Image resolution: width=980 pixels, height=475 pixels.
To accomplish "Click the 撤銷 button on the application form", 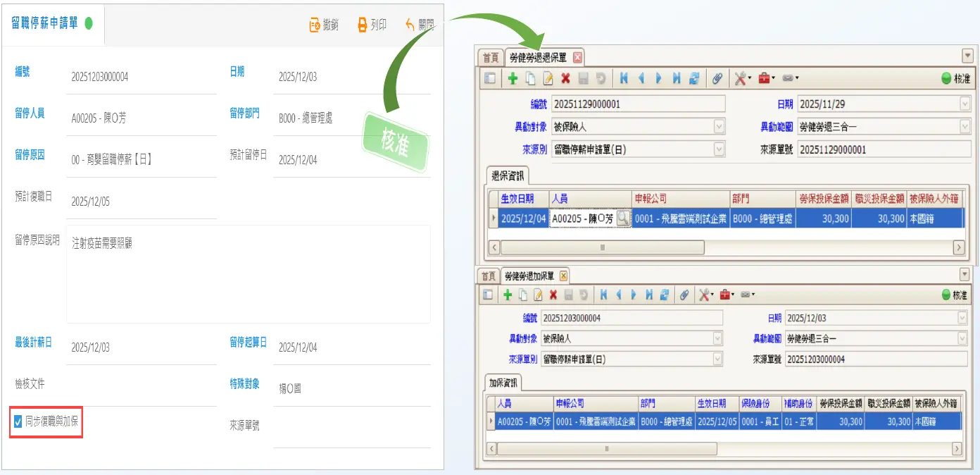I will coord(324,25).
